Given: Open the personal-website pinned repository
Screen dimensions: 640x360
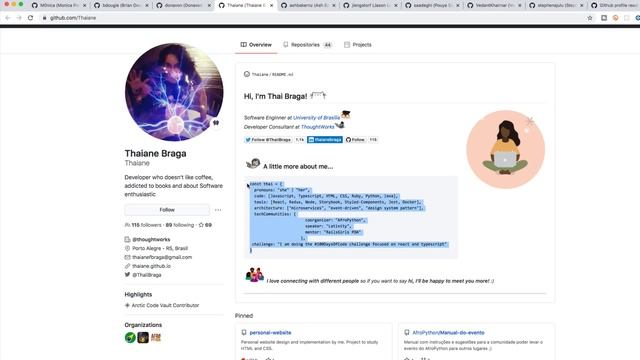Looking at the screenshot, I should click(x=271, y=333).
